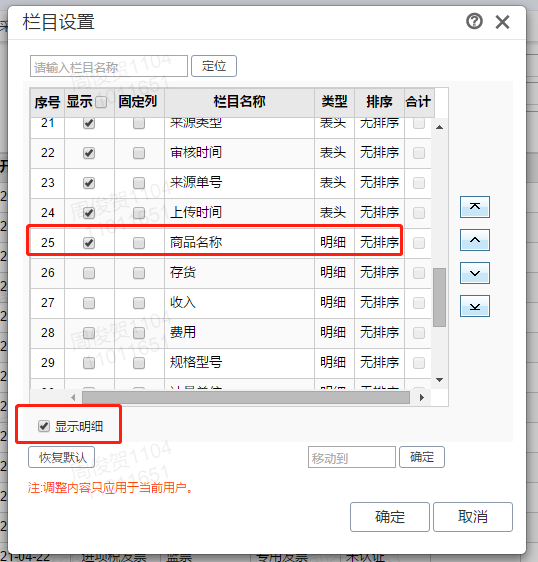
Task: Move selected column to top
Action: [x=475, y=207]
